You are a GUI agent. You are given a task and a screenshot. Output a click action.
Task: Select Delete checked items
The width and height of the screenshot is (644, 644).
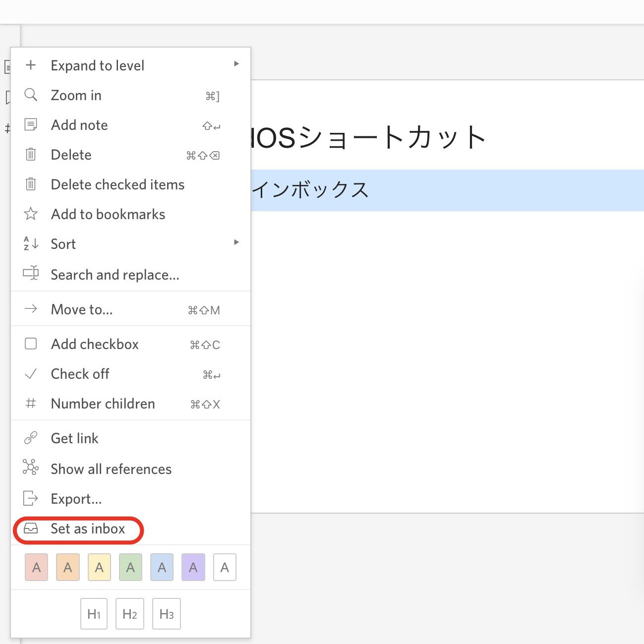[x=131, y=184]
